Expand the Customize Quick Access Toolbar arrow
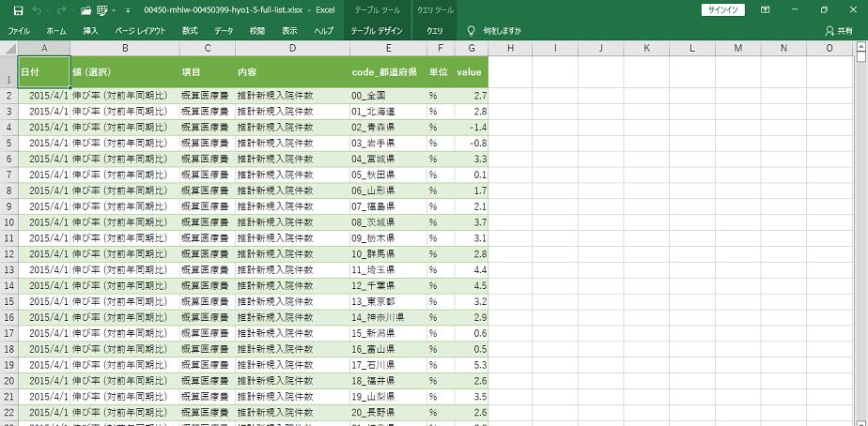Screen dimensions: 868x426 [129, 10]
